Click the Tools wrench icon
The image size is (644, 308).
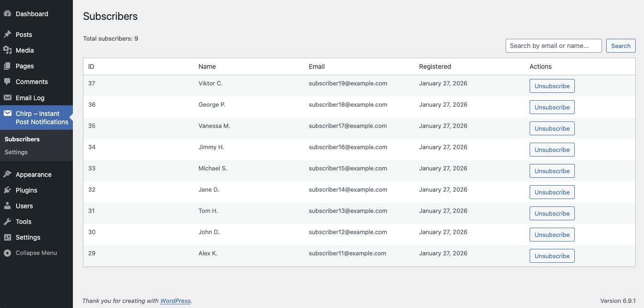(x=7, y=222)
